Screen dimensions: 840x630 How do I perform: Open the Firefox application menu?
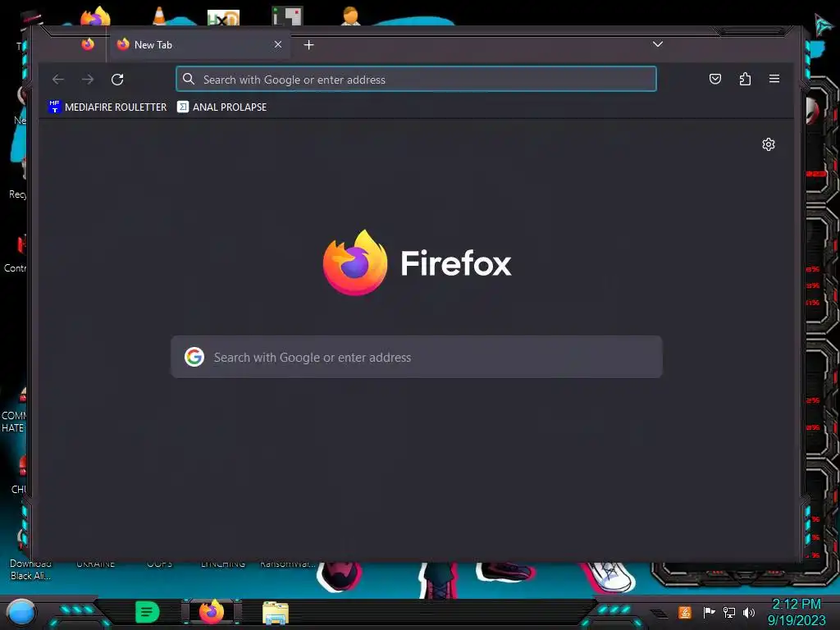774,80
